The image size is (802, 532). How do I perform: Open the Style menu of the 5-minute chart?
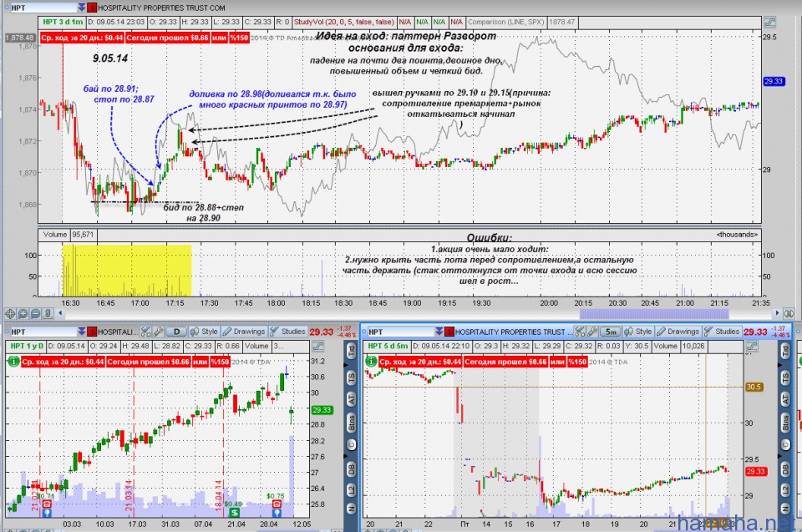pos(638,332)
